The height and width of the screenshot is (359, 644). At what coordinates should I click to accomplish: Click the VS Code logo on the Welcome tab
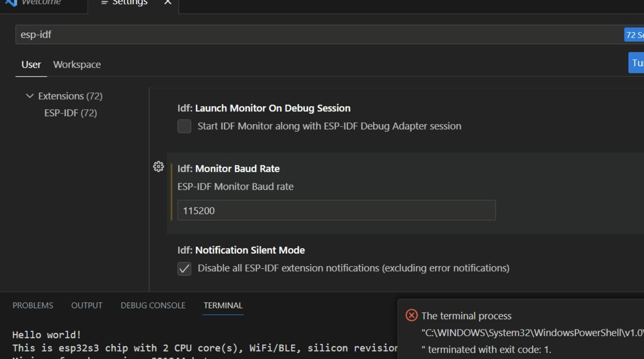point(11,3)
